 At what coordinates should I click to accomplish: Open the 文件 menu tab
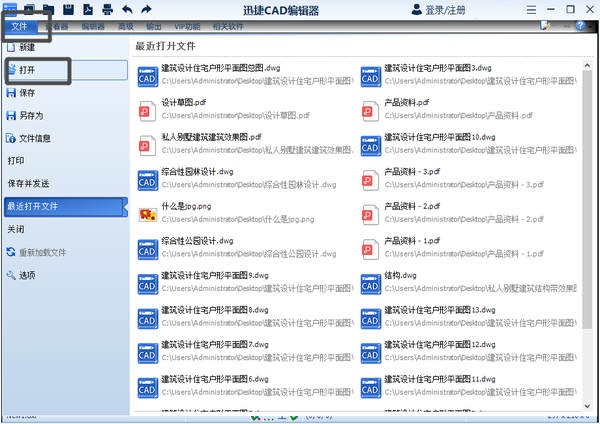tap(19, 26)
